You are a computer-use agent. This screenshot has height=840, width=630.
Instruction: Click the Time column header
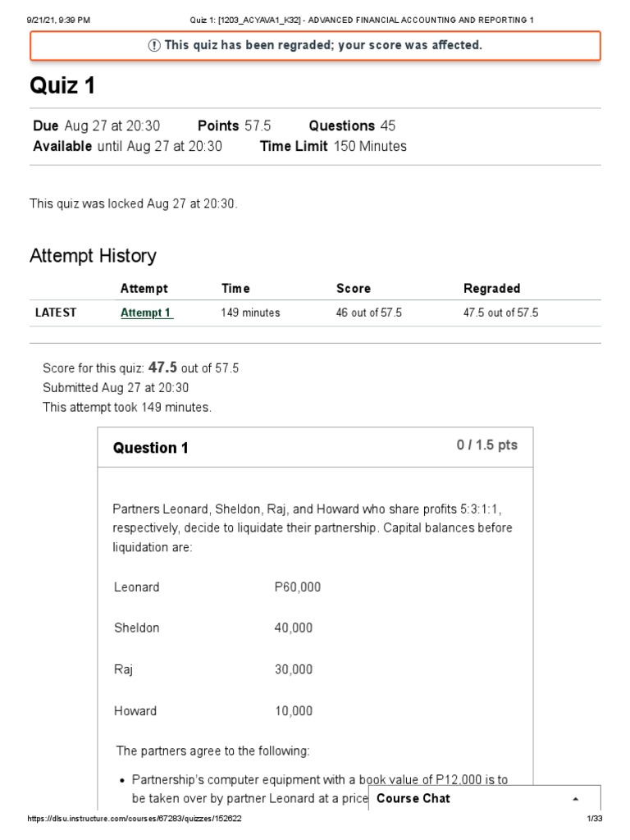point(235,289)
